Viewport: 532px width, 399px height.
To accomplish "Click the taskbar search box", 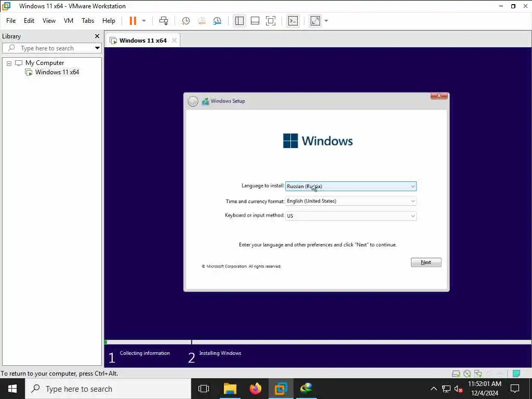I will [x=108, y=389].
